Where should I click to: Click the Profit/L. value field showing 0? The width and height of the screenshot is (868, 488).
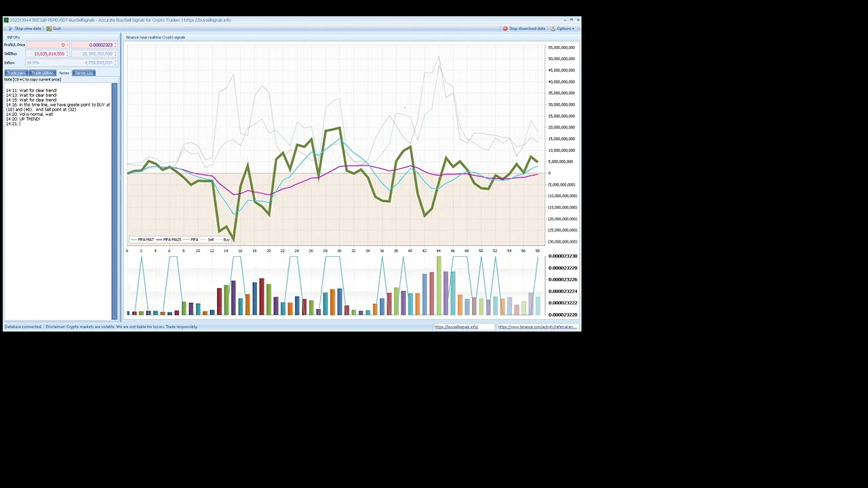[x=46, y=45]
